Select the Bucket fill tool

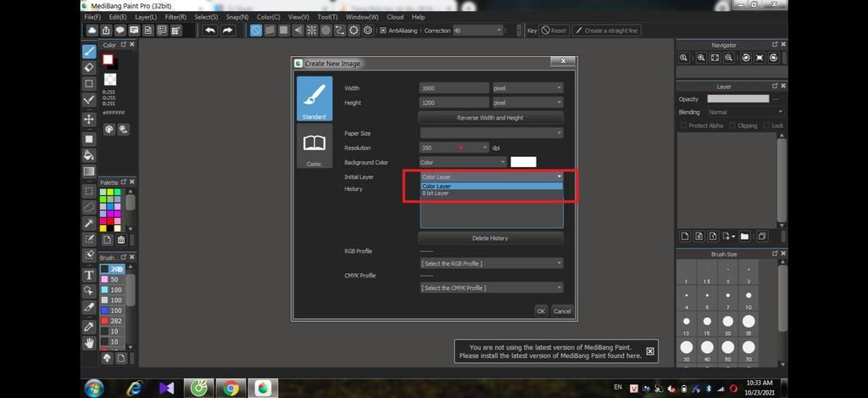coord(89,154)
